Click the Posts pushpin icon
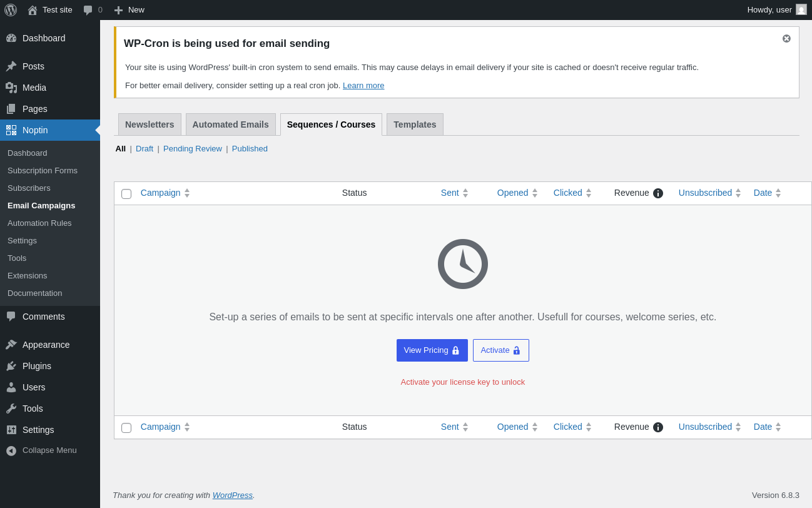This screenshot has height=508, width=812. point(11,66)
